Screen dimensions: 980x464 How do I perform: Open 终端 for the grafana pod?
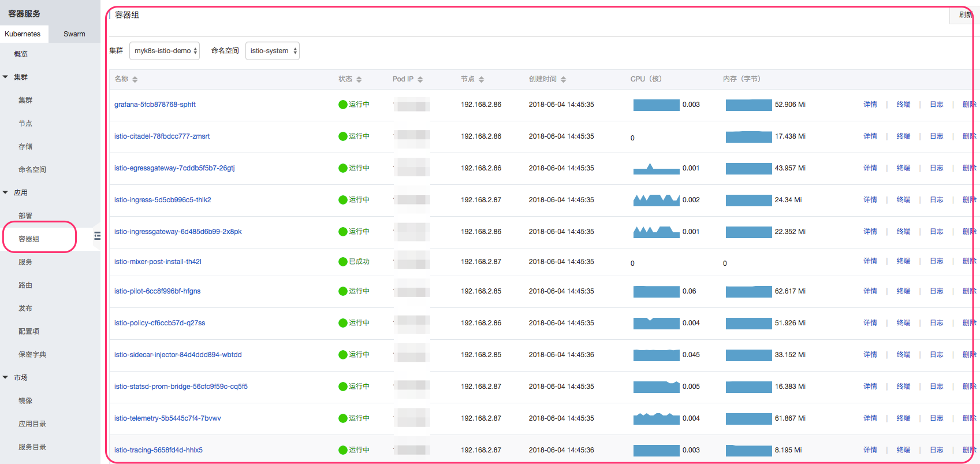coord(903,105)
